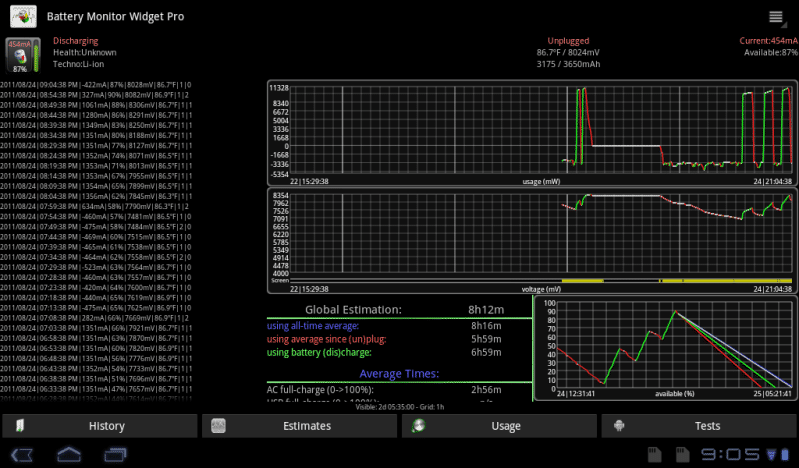Open the Estimates tab
Viewport: 799px width, 468px height.
click(x=299, y=426)
